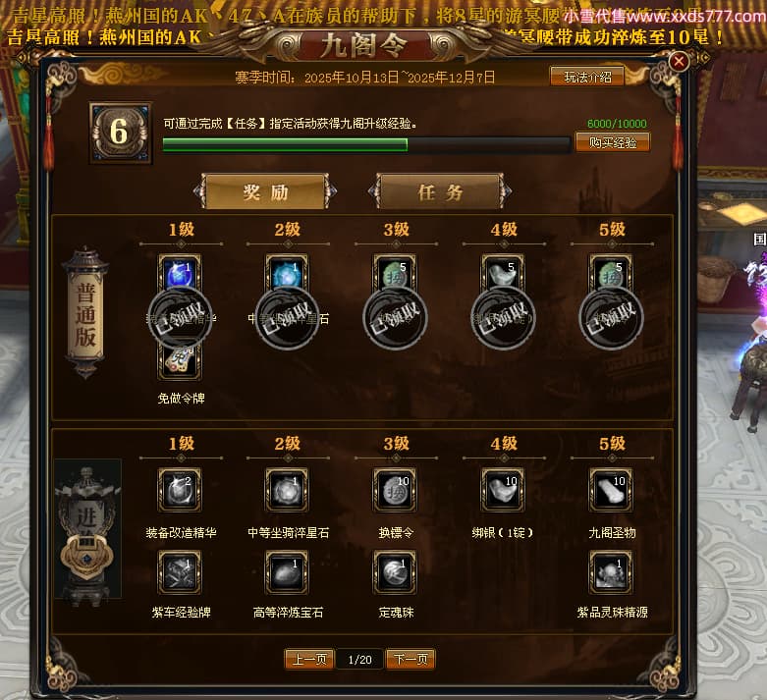
Task: Switch to the 奖励 tab
Action: tap(265, 191)
